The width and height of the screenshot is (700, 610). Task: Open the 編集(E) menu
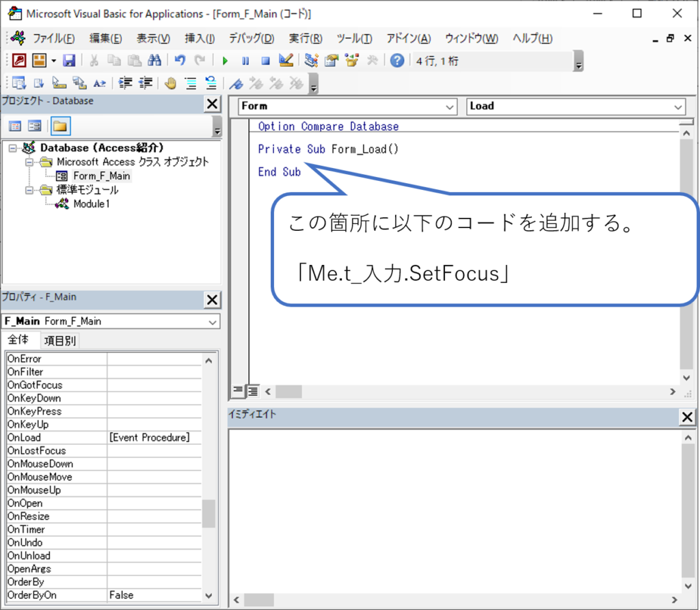click(105, 38)
